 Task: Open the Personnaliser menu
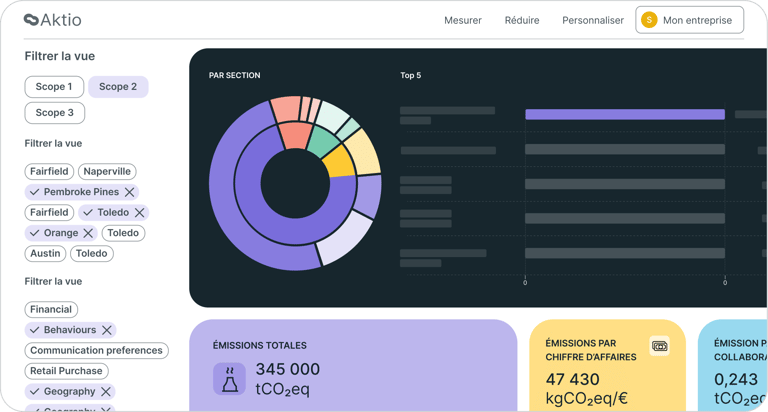tap(593, 21)
